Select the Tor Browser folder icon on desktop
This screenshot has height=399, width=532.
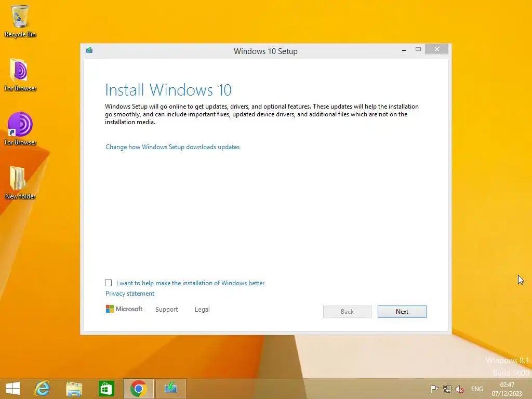[20, 75]
